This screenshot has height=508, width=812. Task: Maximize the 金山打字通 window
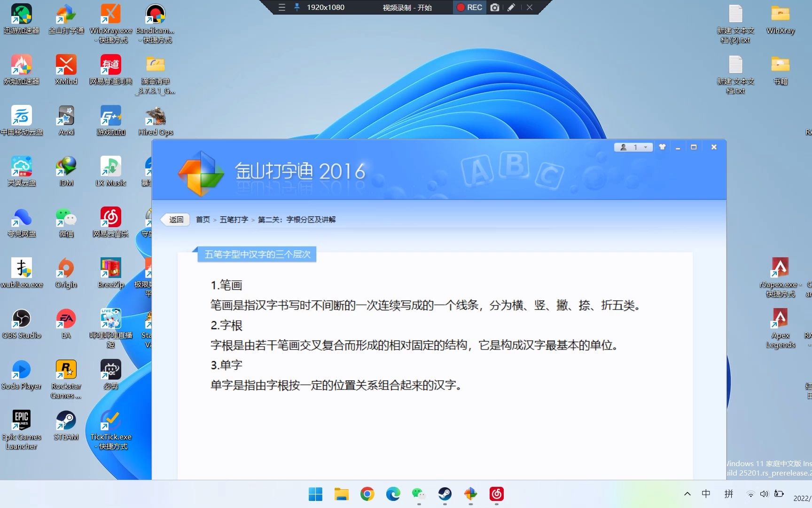(694, 147)
